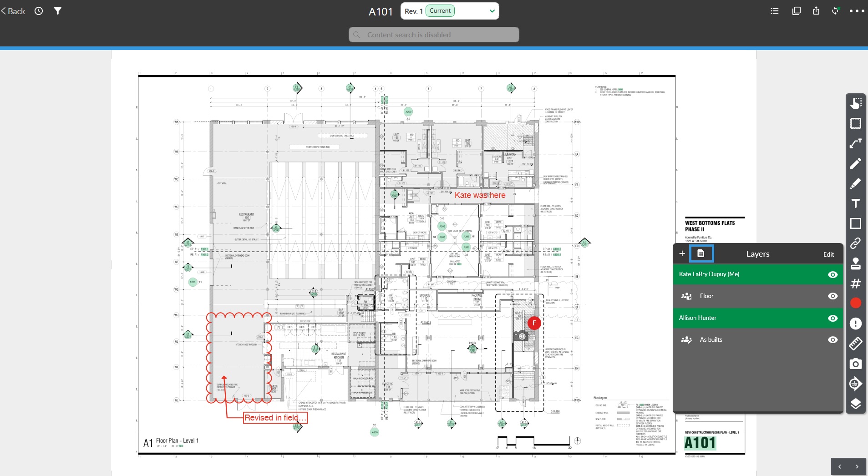Click the filter funnel icon
The image size is (868, 476).
pos(58,11)
